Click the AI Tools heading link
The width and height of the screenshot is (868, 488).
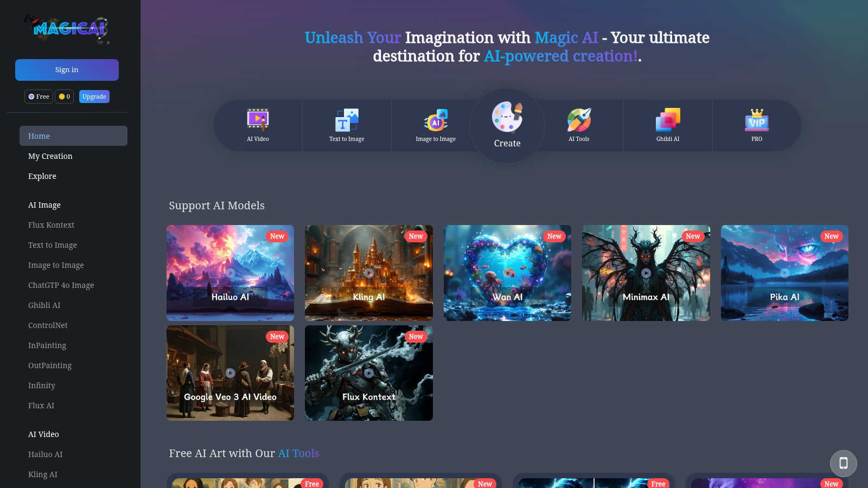(298, 453)
